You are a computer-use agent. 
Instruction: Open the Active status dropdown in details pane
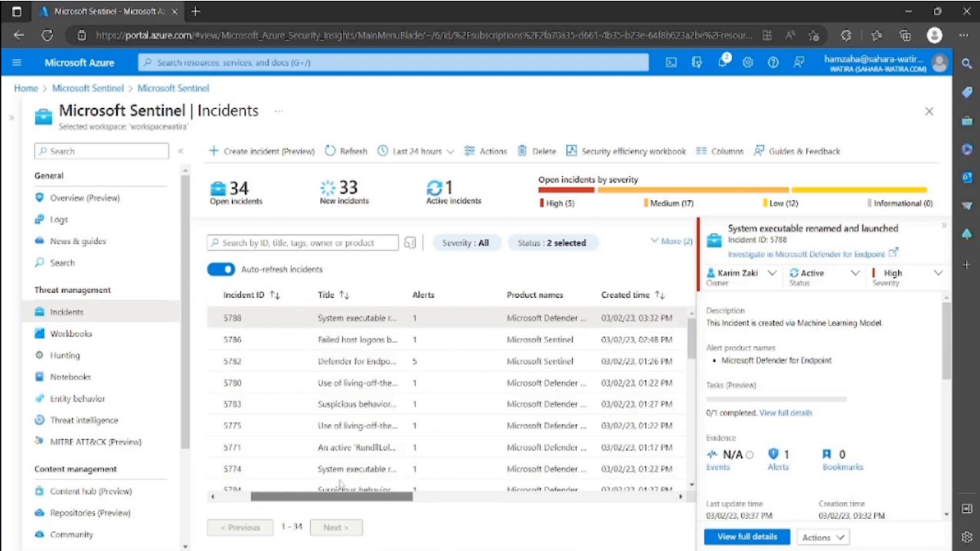tap(824, 273)
